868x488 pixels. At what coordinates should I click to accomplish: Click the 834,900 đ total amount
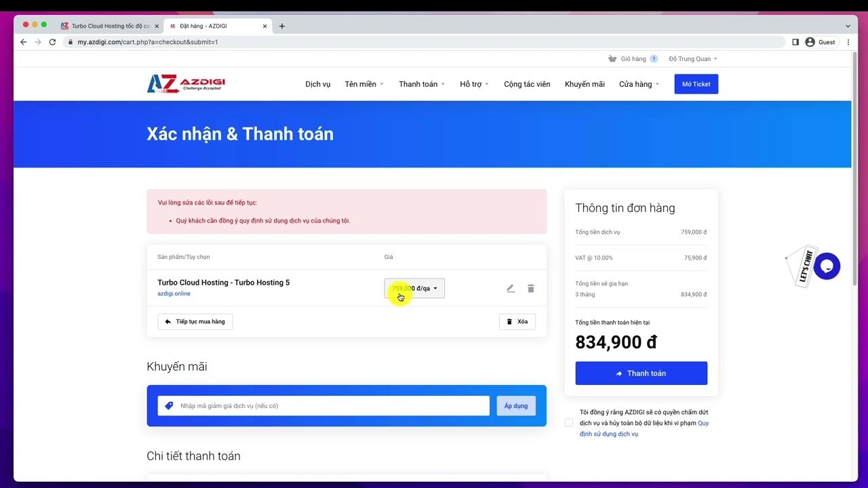616,342
